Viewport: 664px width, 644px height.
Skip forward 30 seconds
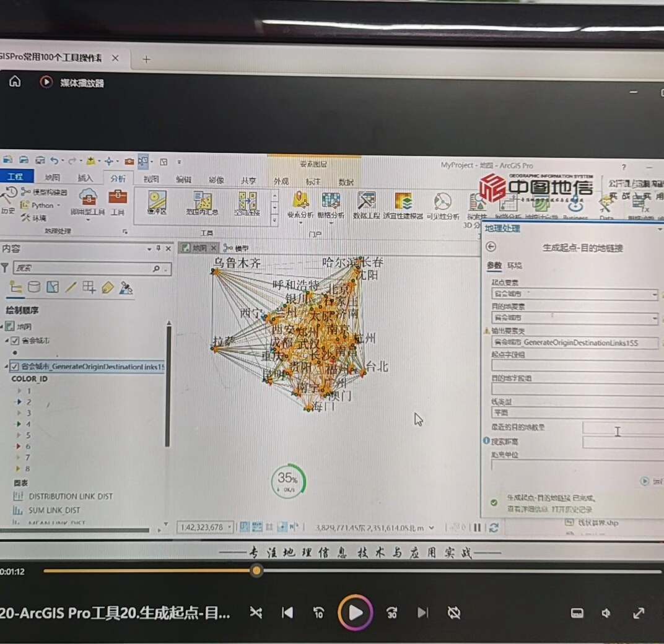tap(391, 612)
